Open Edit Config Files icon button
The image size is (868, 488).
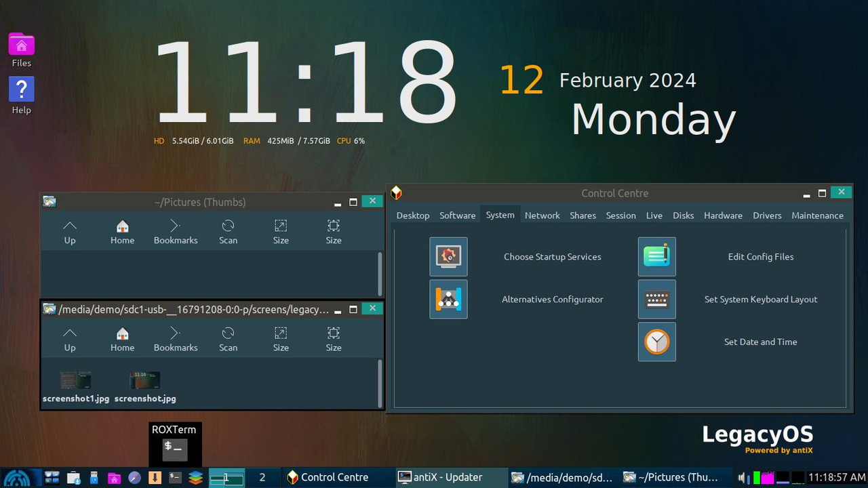click(x=656, y=257)
